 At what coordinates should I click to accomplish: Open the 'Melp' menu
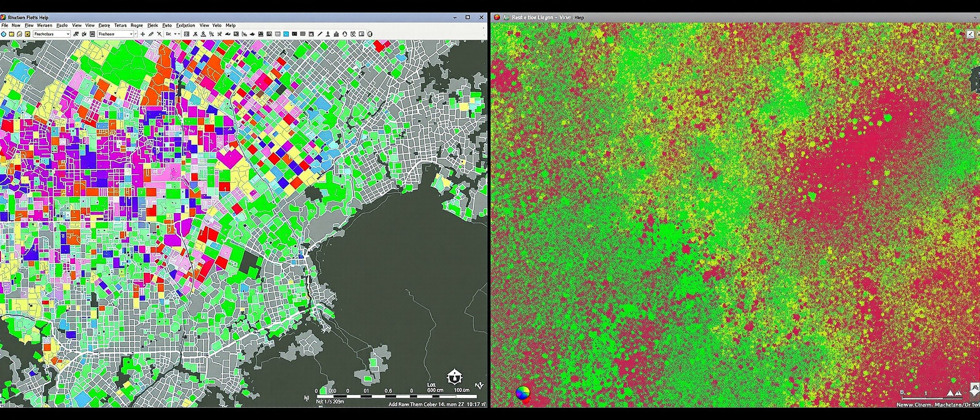coord(231,26)
